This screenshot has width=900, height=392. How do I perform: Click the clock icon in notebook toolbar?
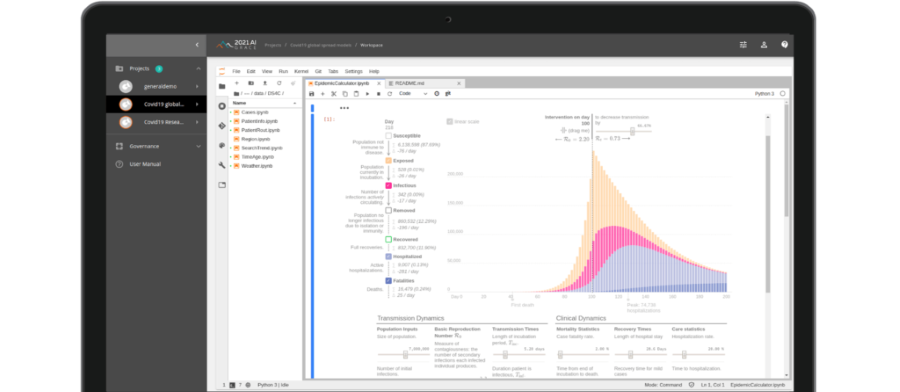[436, 94]
